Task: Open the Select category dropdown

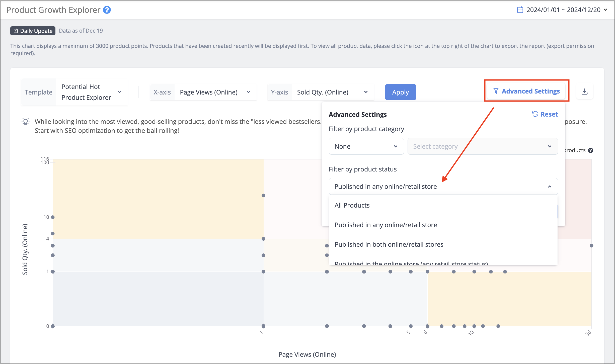Action: 483,146
